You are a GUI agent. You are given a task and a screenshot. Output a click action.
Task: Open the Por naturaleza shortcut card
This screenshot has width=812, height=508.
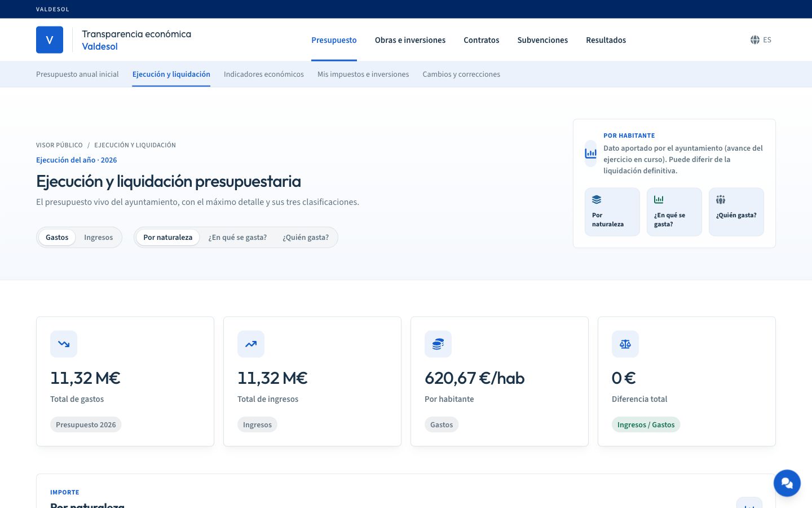[x=612, y=212]
